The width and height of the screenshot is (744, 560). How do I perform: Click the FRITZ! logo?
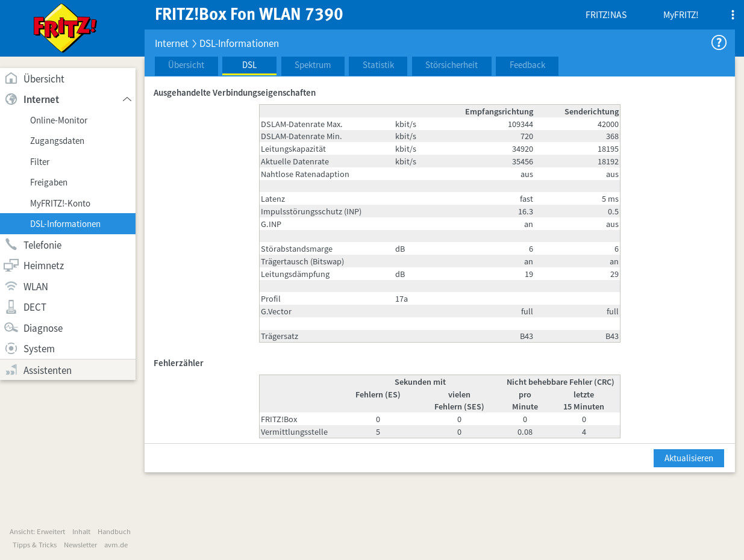[x=65, y=28]
